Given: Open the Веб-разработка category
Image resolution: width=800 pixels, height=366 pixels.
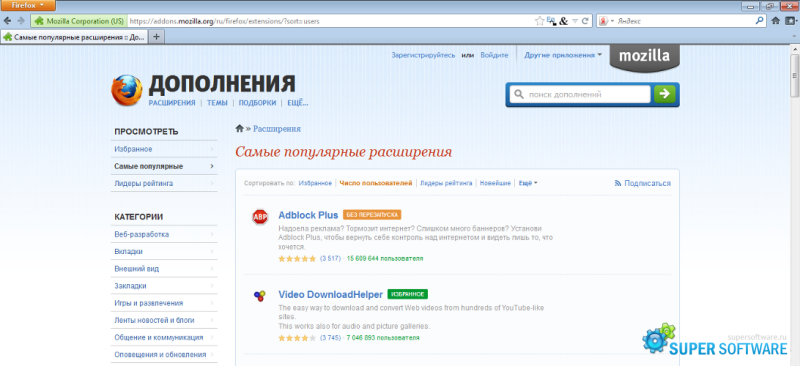Looking at the screenshot, I should pyautogui.click(x=164, y=234).
